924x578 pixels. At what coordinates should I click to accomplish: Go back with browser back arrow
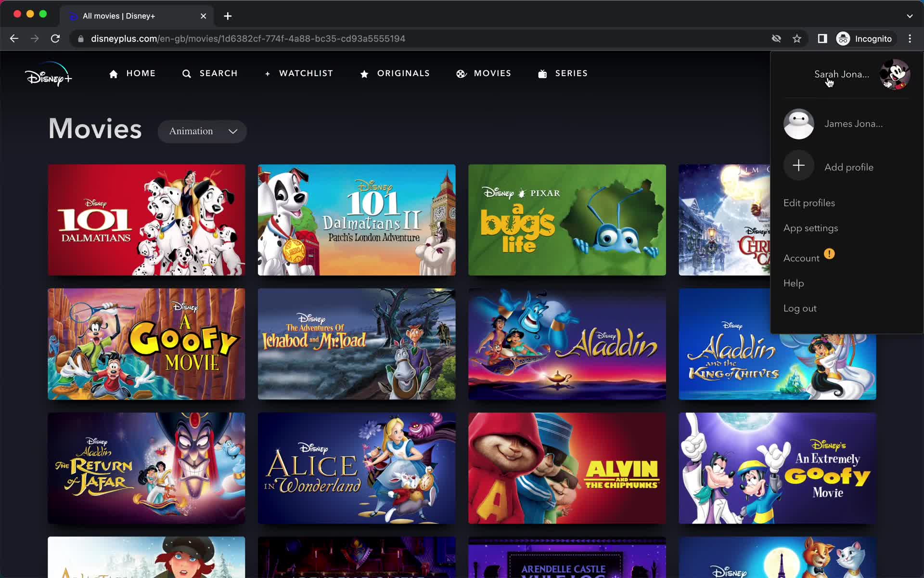14,39
